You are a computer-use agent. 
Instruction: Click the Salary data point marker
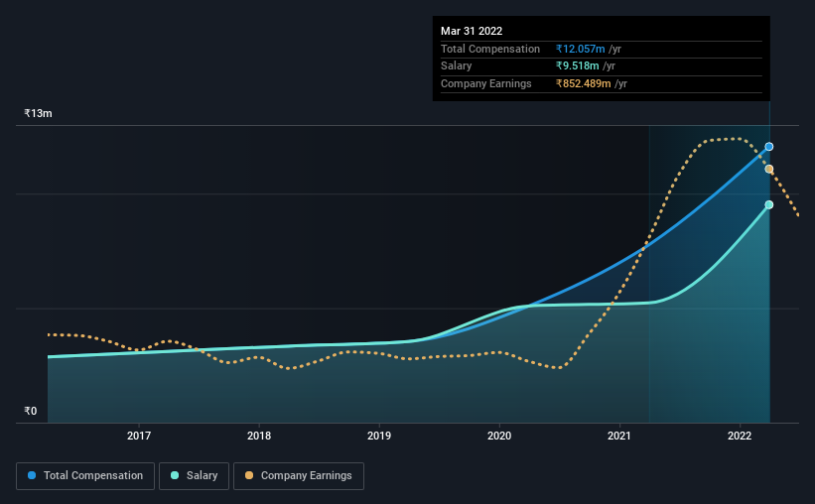click(x=768, y=204)
